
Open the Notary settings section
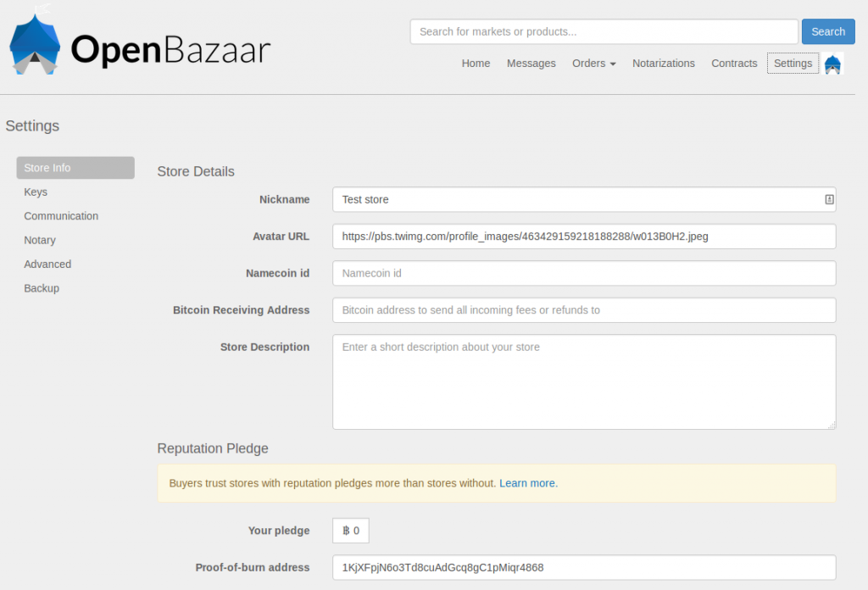click(40, 240)
